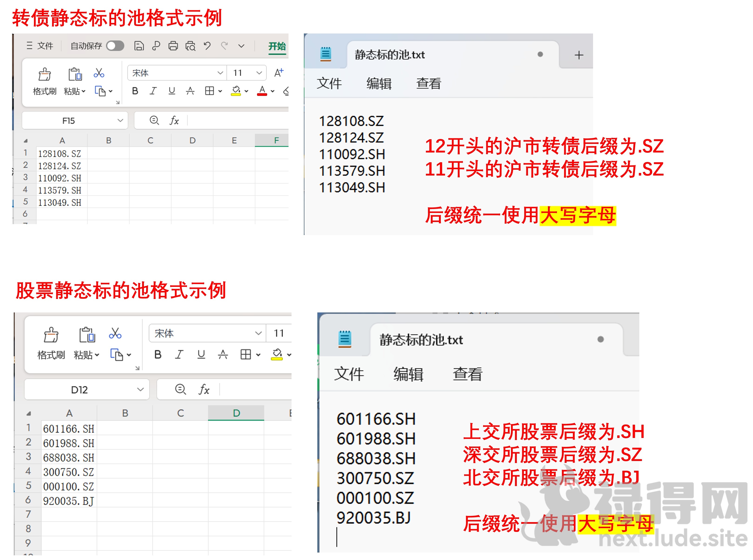The height and width of the screenshot is (560, 753).
Task: Click the font color red A swatch
Action: [262, 91]
